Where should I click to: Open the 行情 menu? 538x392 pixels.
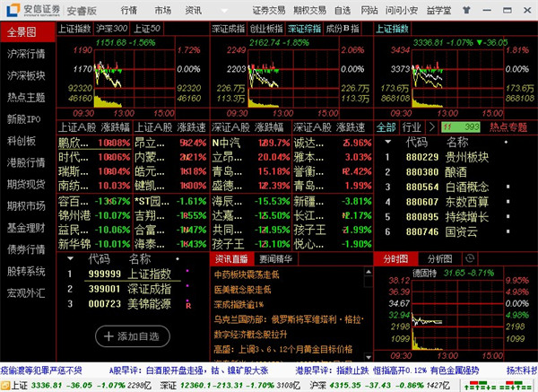click(x=129, y=10)
